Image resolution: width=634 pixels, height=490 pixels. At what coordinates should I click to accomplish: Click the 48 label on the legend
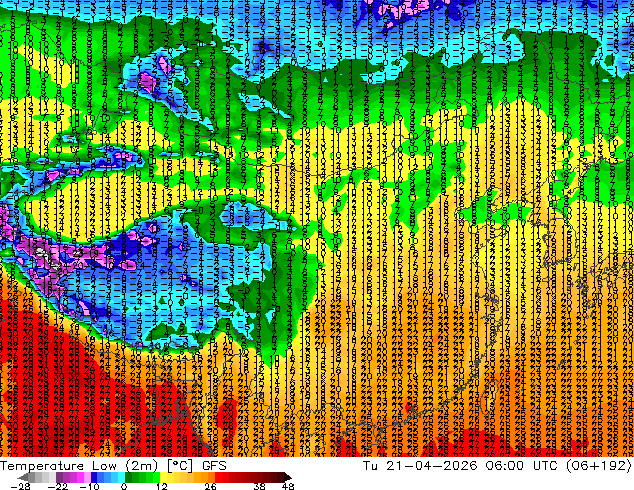(x=288, y=486)
